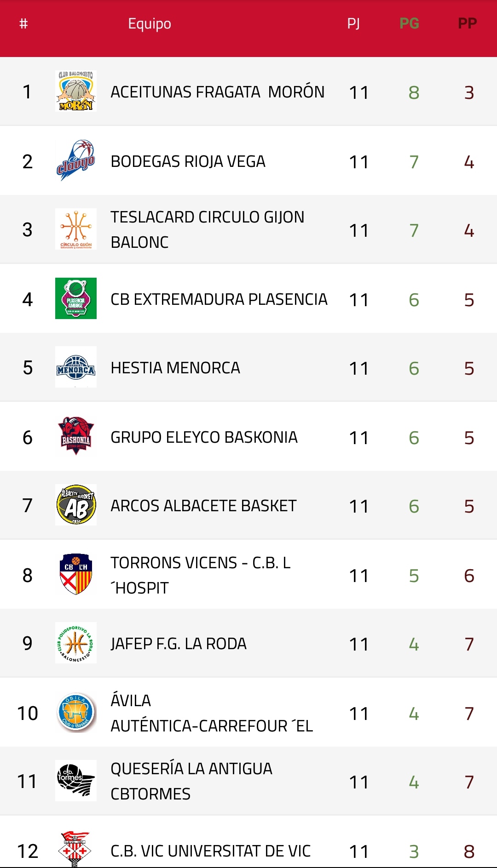Click the PJ column header
The image size is (497, 868).
pyautogui.click(x=353, y=23)
